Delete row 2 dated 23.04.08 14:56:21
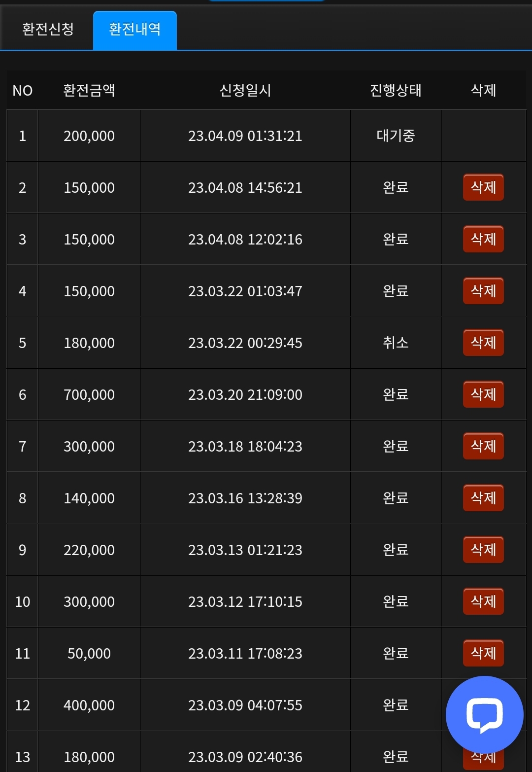This screenshot has height=772, width=532. pyautogui.click(x=483, y=187)
